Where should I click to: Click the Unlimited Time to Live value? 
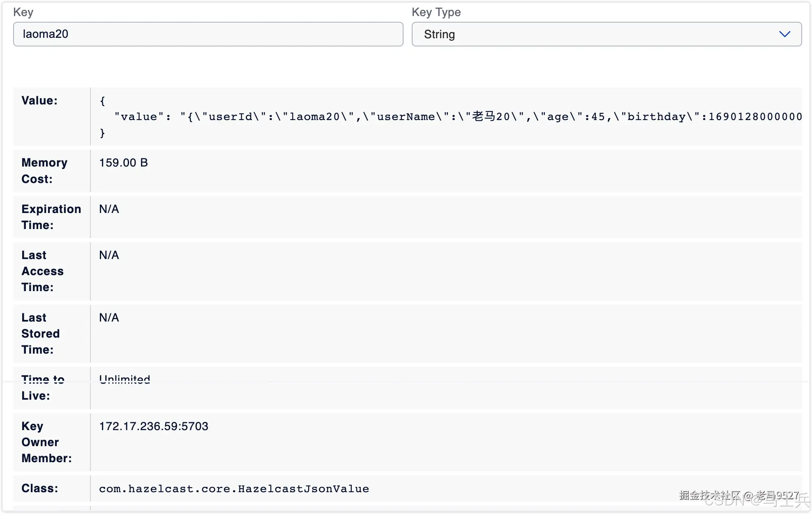(x=124, y=379)
